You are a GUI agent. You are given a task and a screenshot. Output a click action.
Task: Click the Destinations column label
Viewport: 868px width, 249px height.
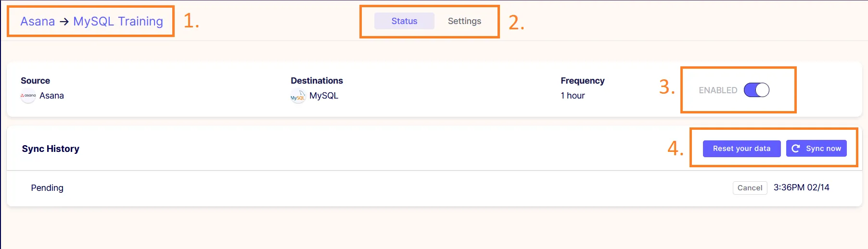click(317, 81)
